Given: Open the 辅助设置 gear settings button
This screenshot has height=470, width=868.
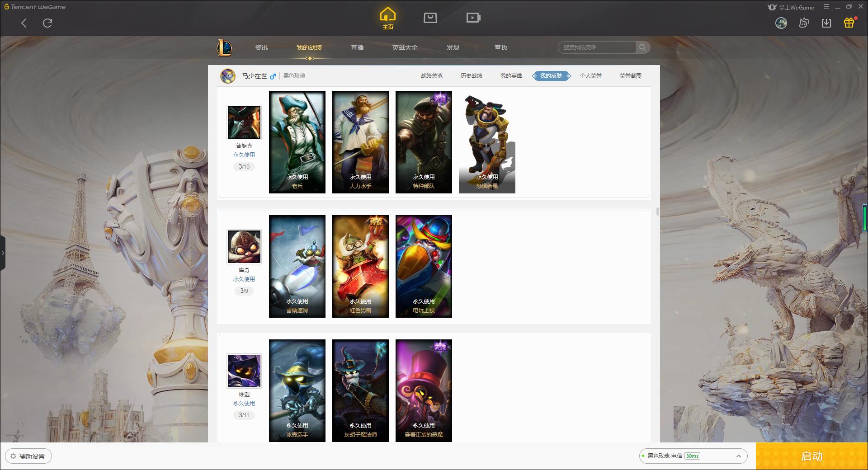Looking at the screenshot, I should (28, 456).
